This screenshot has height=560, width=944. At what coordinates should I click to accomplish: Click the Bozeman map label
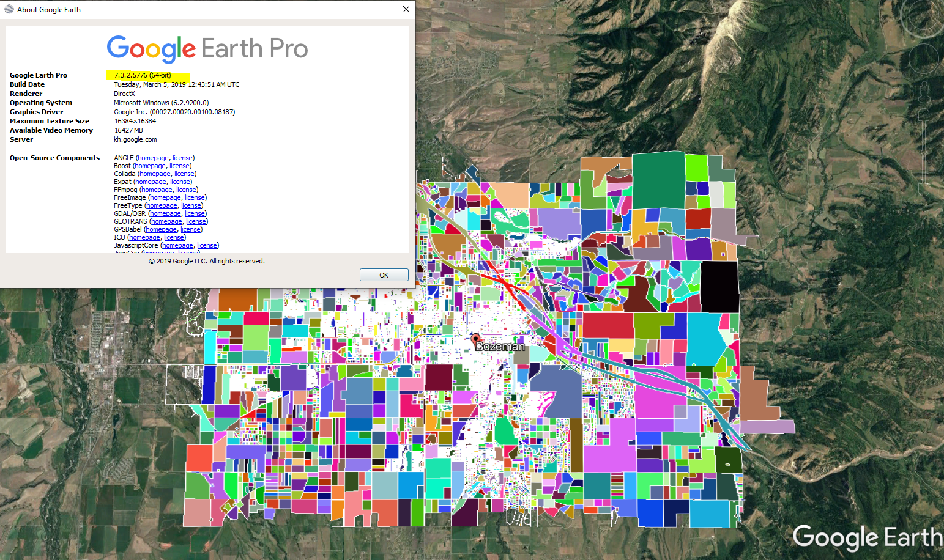coord(500,346)
